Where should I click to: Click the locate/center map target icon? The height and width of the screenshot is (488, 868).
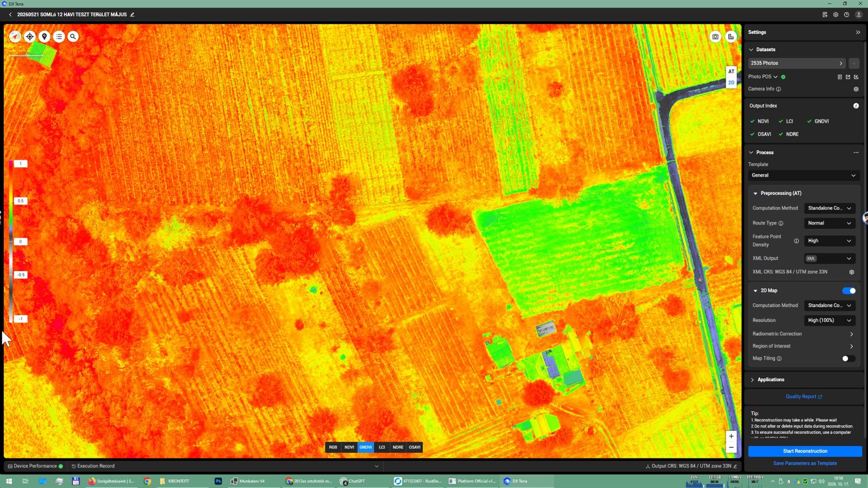[30, 37]
